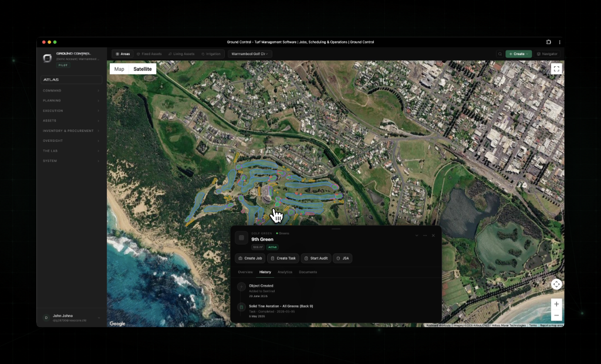Select the Living Assets layer tab

click(181, 54)
